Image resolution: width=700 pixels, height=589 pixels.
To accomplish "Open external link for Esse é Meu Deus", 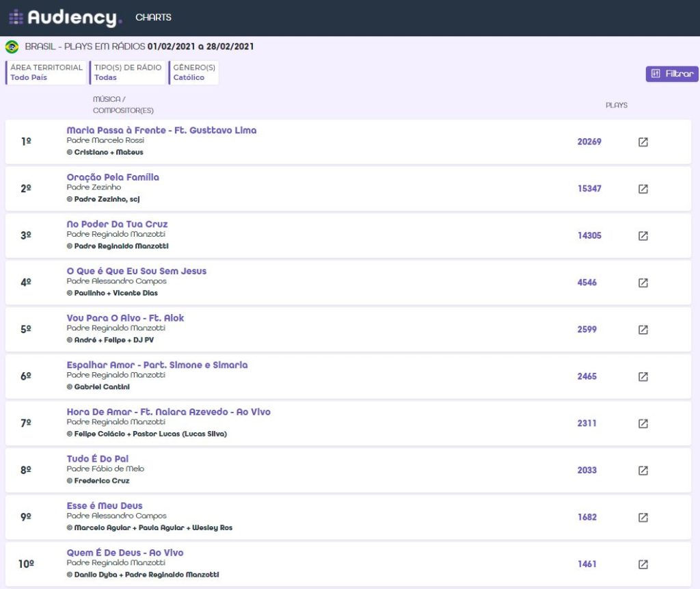I will [643, 518].
